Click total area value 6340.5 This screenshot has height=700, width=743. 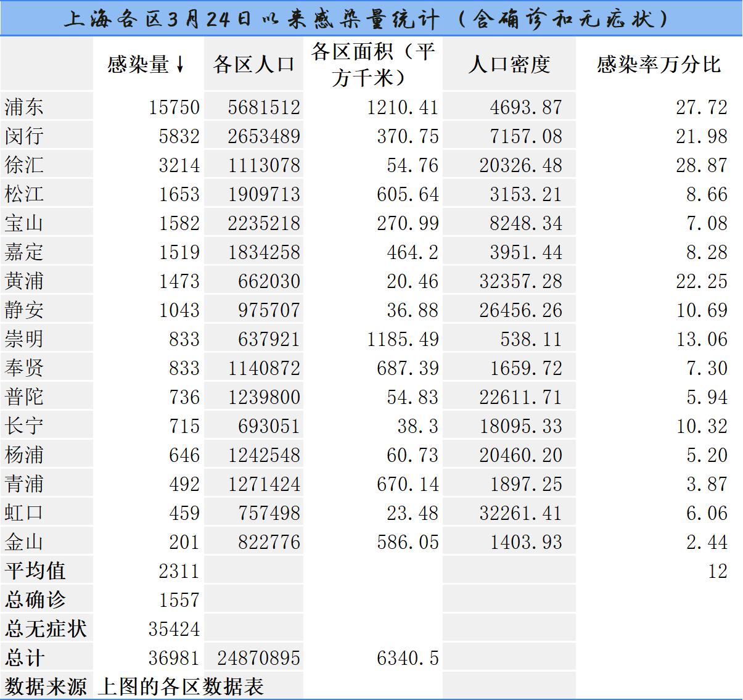coord(408,658)
